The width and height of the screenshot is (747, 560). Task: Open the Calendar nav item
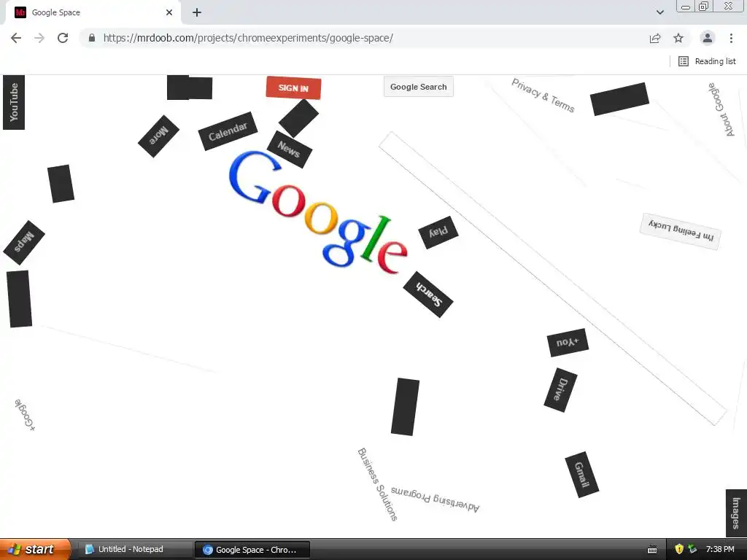point(228,131)
